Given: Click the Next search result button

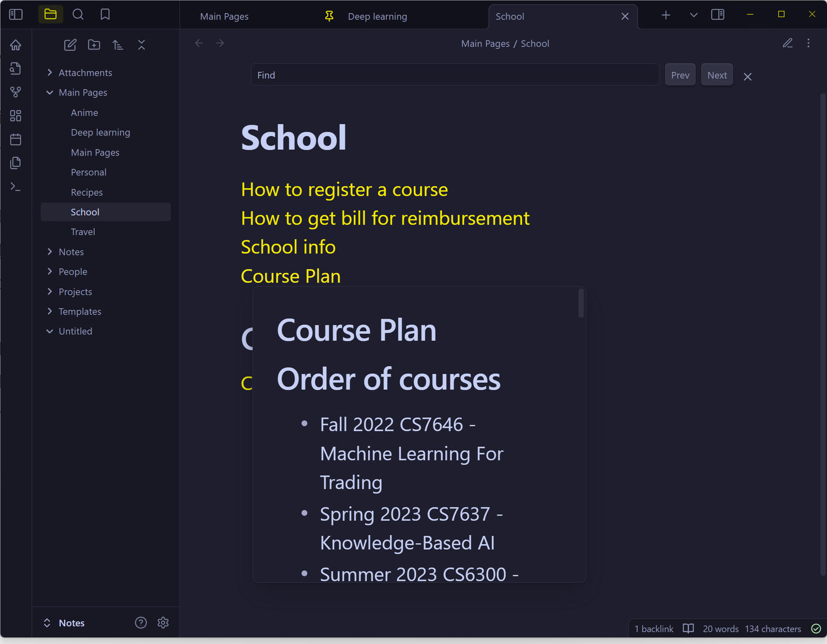Looking at the screenshot, I should (716, 75).
